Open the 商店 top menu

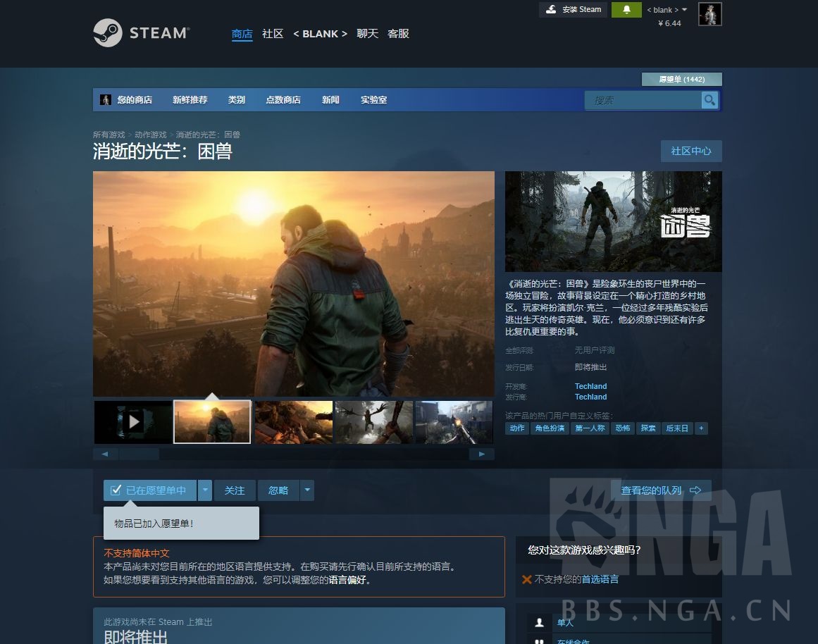[242, 34]
